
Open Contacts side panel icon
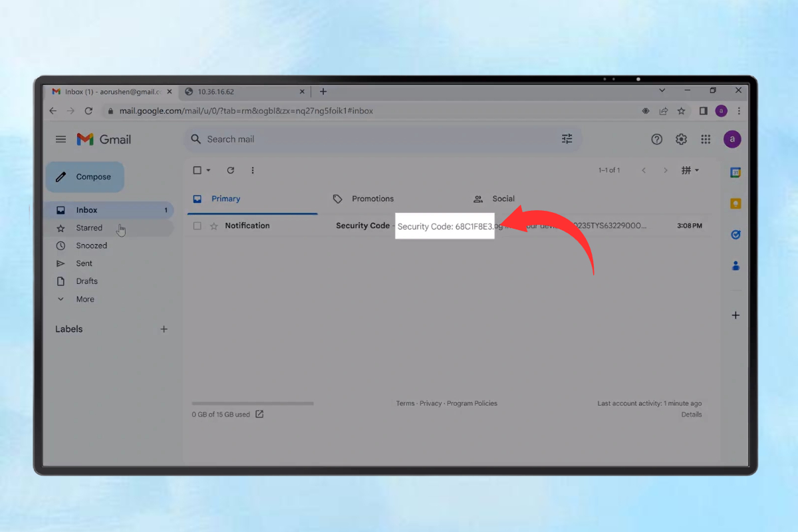point(735,265)
